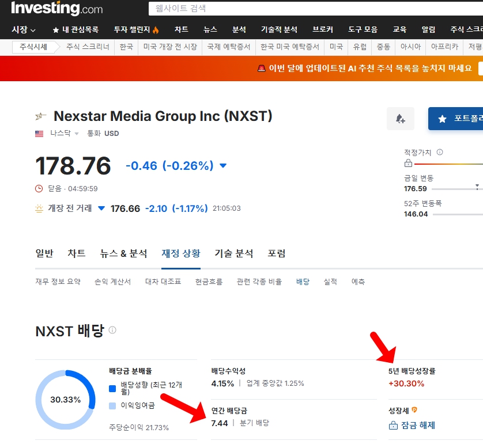Open the 도구 모음 menu item
This screenshot has height=448, width=483.
[x=363, y=29]
